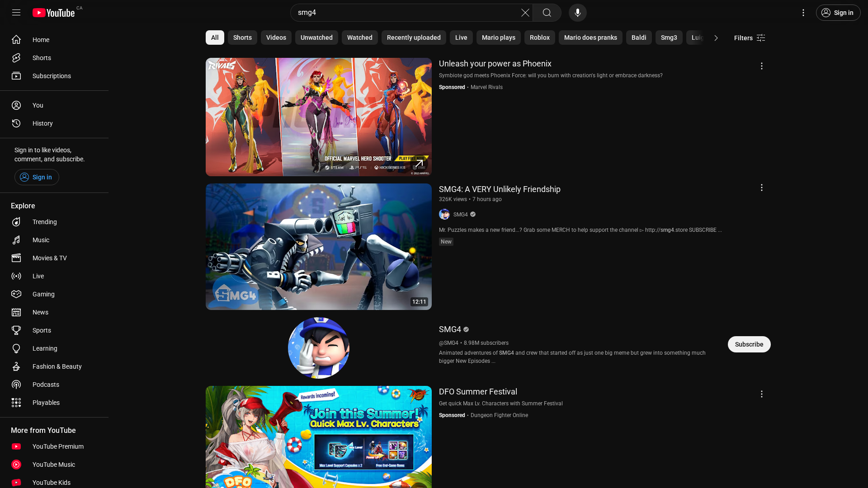868x488 pixels.
Task: Open Dungeon Fighter Online advertiser link
Action: [x=499, y=415]
